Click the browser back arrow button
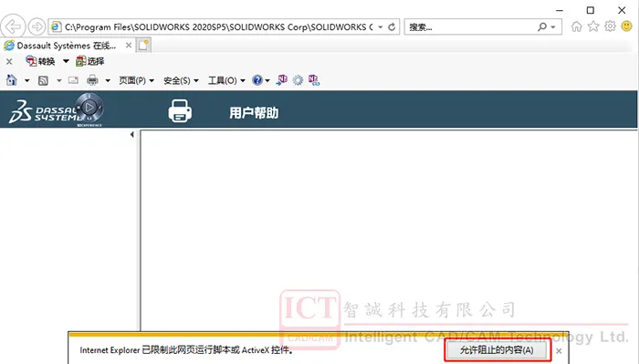Image resolution: width=639 pixels, height=364 pixels. (x=13, y=26)
